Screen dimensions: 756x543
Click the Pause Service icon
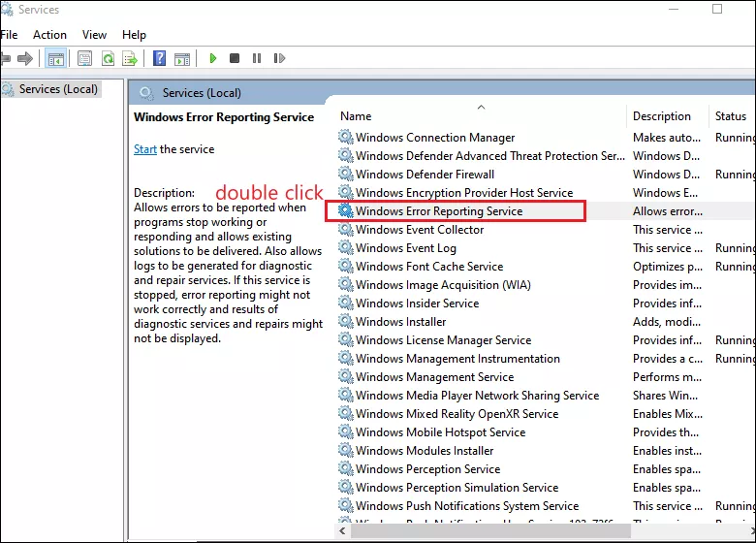pyautogui.click(x=257, y=58)
